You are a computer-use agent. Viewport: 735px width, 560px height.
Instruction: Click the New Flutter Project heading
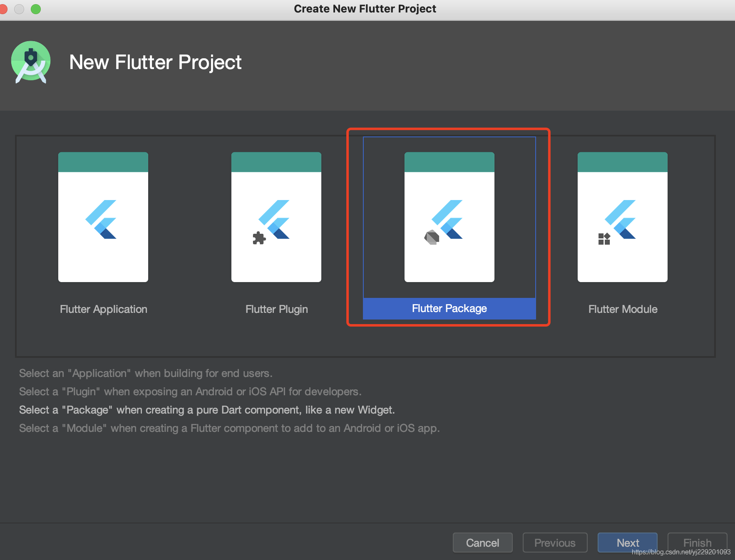click(x=155, y=62)
